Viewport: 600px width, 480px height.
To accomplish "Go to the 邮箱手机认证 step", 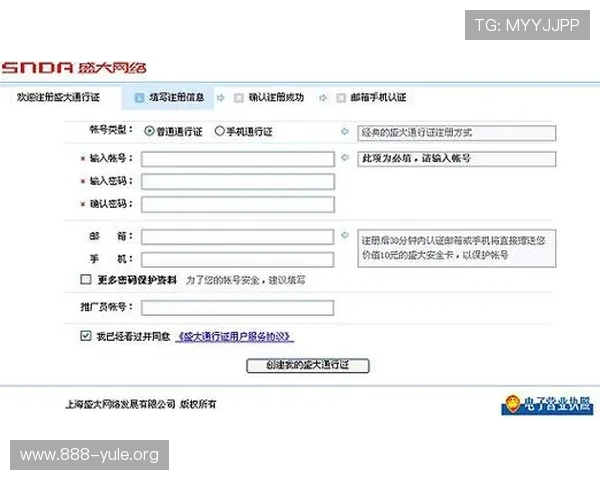I will coord(378,98).
